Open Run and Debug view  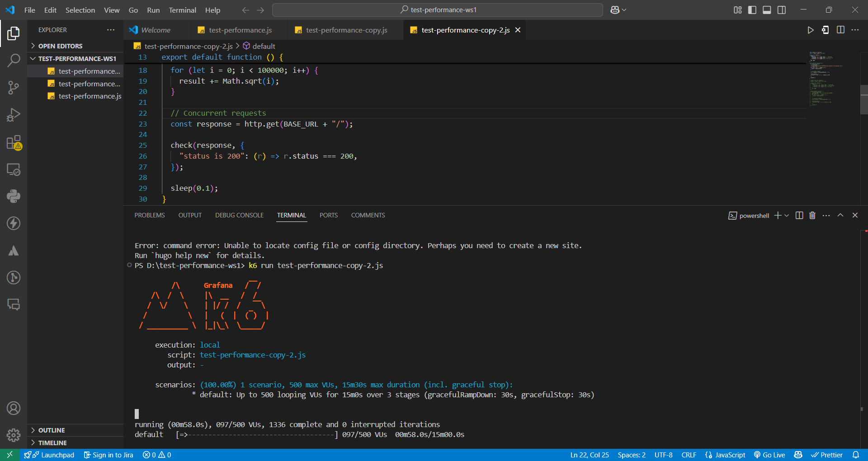[x=14, y=115]
